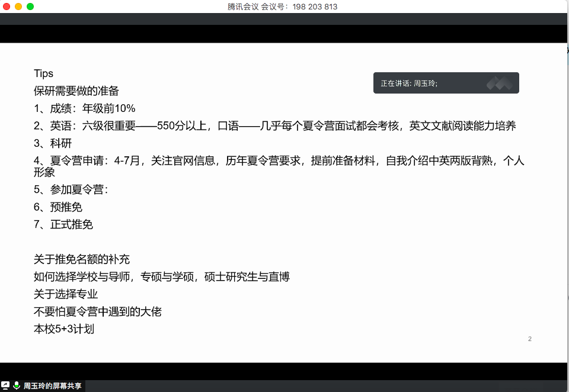Minimize the meeting window with yellow button
This screenshot has width=569, height=392.
[x=18, y=7]
